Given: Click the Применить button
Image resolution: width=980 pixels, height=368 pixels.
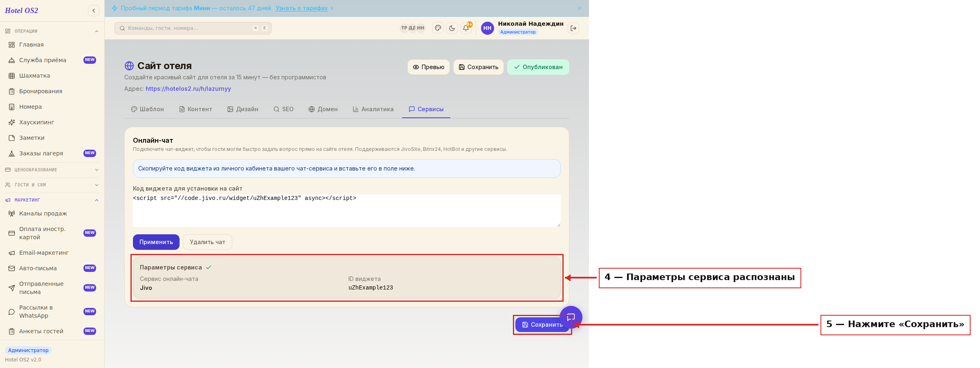Looking at the screenshot, I should click(156, 242).
